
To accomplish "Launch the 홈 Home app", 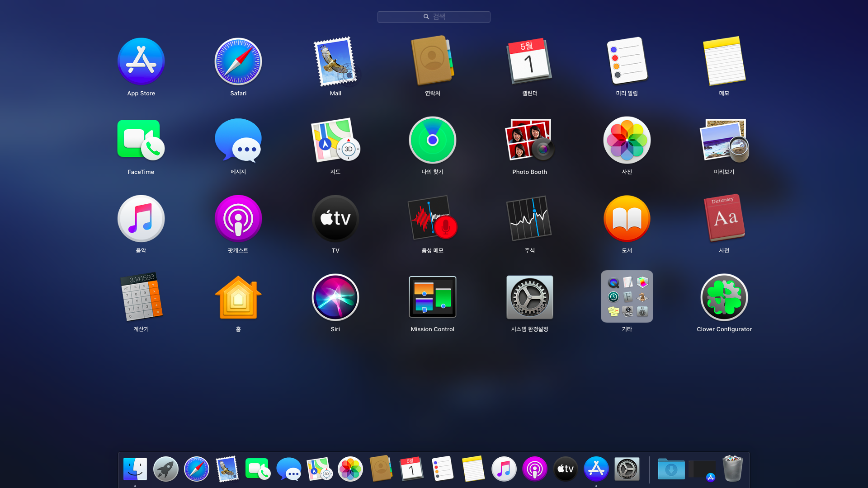I will (238, 297).
